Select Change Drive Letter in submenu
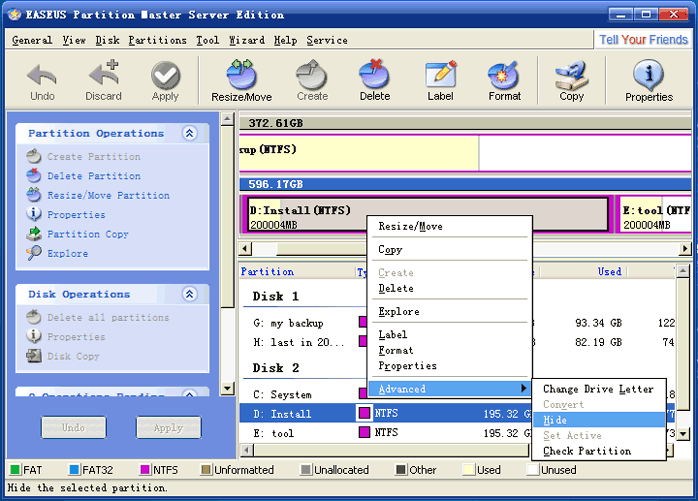The image size is (698, 501). coord(598,389)
